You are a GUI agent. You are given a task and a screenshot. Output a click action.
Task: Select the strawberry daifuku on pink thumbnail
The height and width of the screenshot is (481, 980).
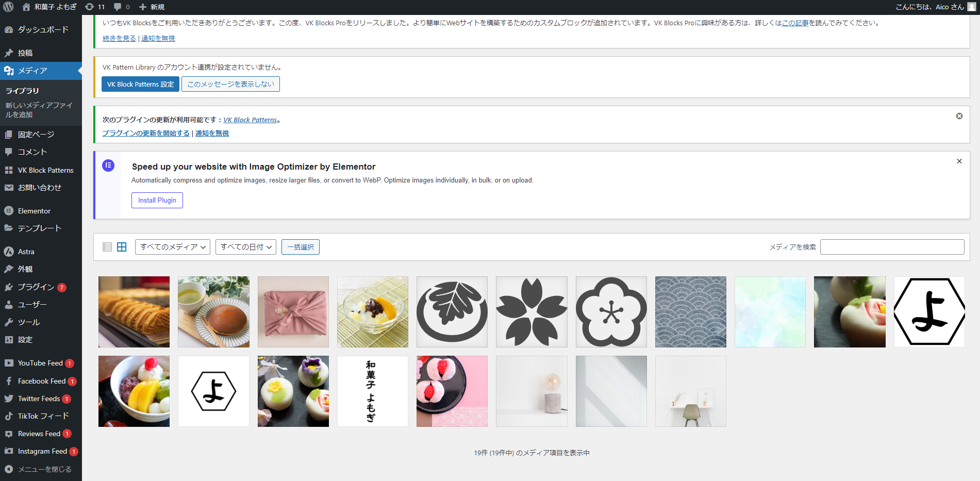pyautogui.click(x=452, y=391)
